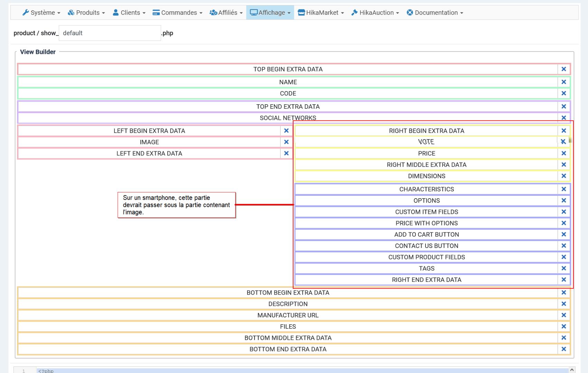Viewport: 588px width, 373px height.
Task: Delete the IMAGE block using its X
Action: tap(286, 142)
